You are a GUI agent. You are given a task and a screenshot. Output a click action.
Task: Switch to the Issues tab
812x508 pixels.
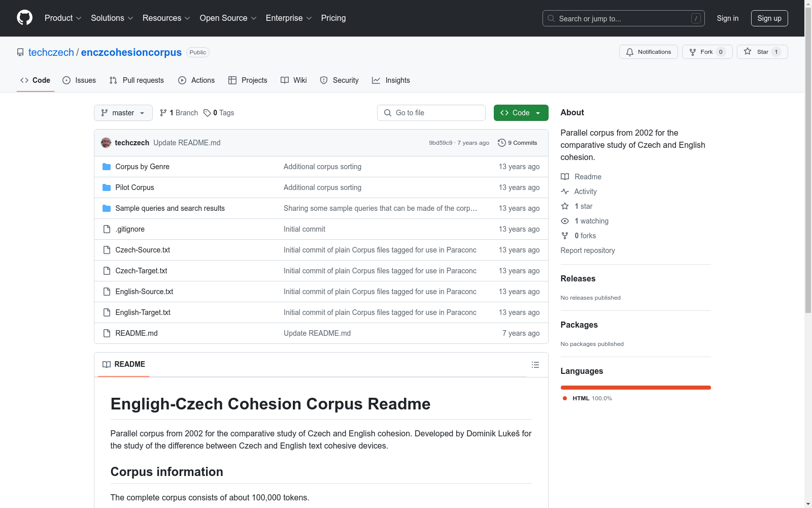(x=79, y=80)
